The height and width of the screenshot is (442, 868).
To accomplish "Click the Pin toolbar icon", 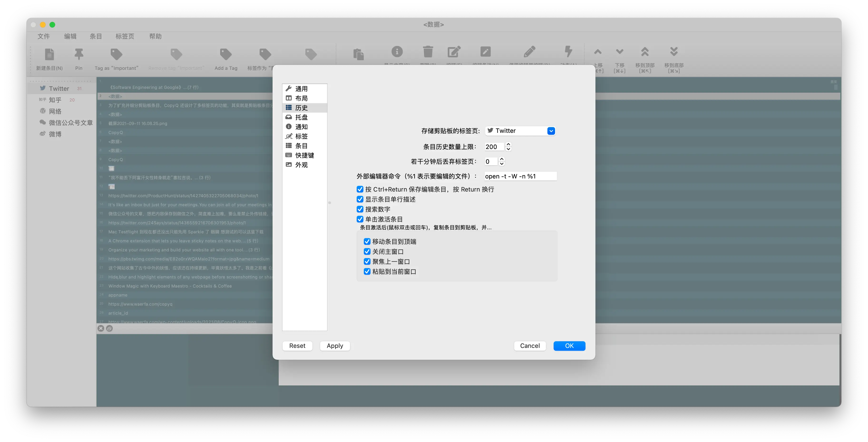I will pyautogui.click(x=78, y=54).
